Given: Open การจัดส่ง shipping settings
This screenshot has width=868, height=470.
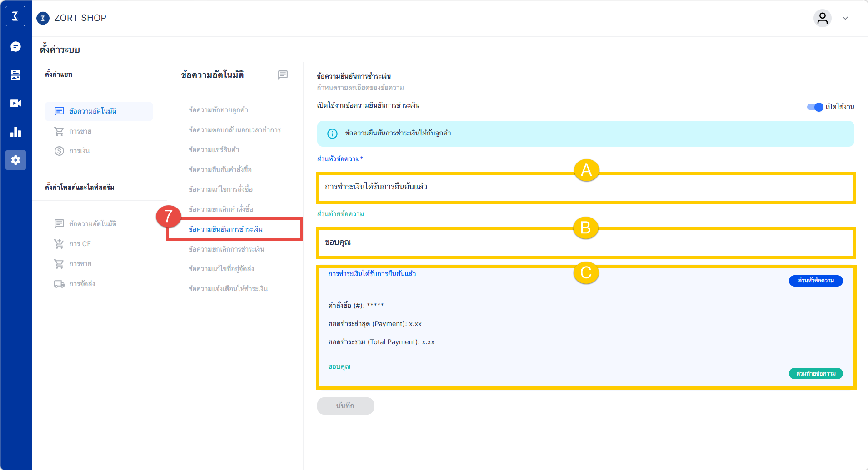Looking at the screenshot, I should click(x=82, y=284).
